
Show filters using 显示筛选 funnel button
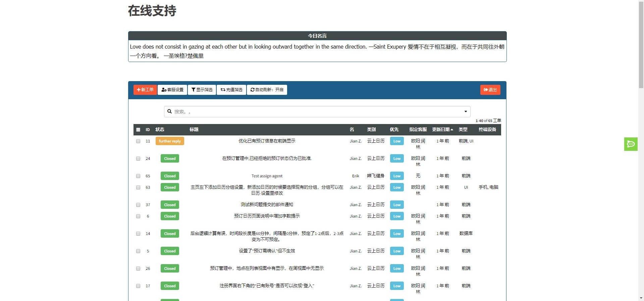[x=202, y=90]
